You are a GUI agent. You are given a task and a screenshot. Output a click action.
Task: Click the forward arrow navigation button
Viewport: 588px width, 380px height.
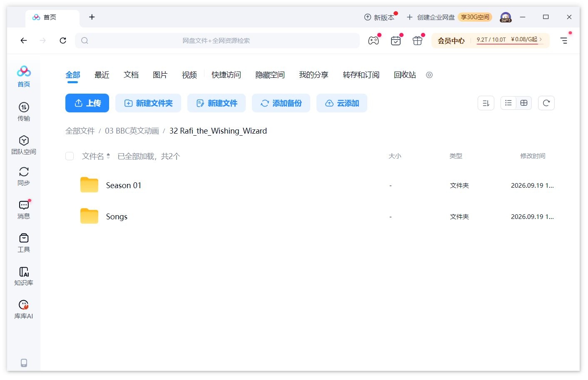tap(43, 40)
